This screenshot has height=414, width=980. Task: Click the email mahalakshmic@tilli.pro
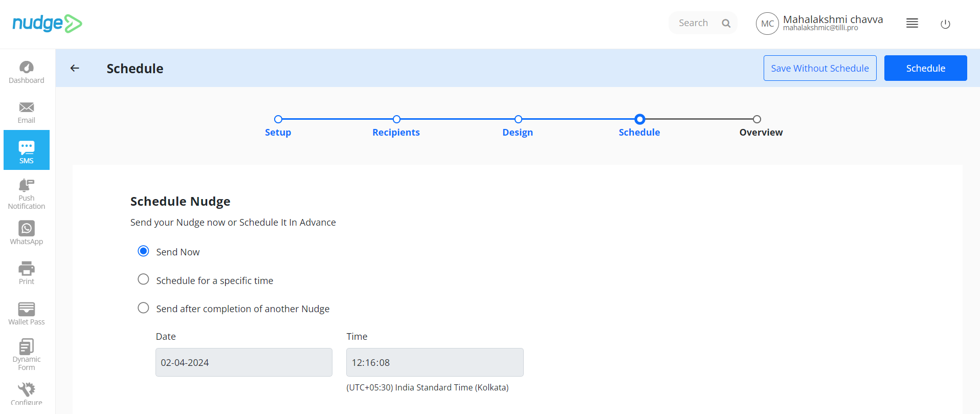click(x=820, y=28)
